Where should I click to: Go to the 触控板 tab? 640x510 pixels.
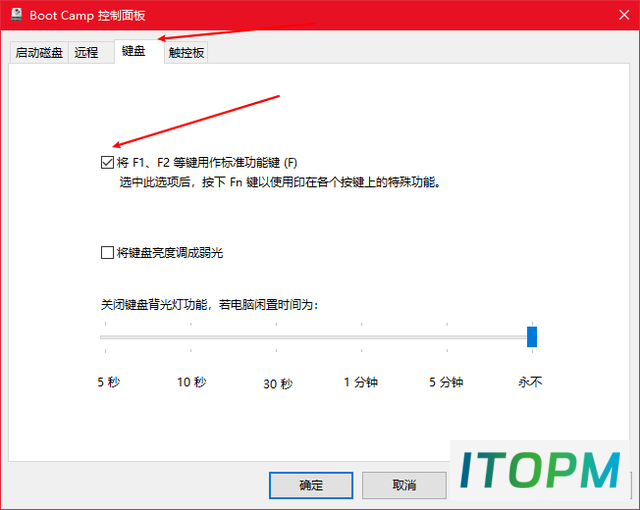pos(186,53)
